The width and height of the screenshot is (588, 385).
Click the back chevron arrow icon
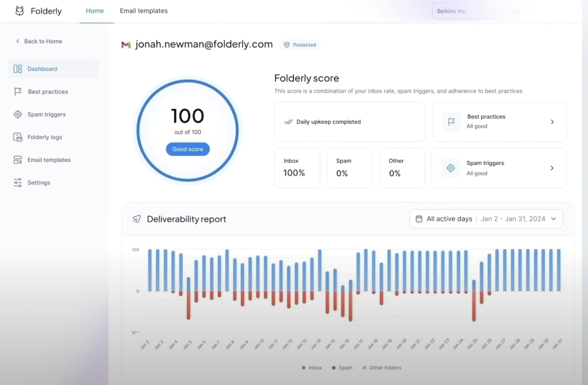(18, 41)
